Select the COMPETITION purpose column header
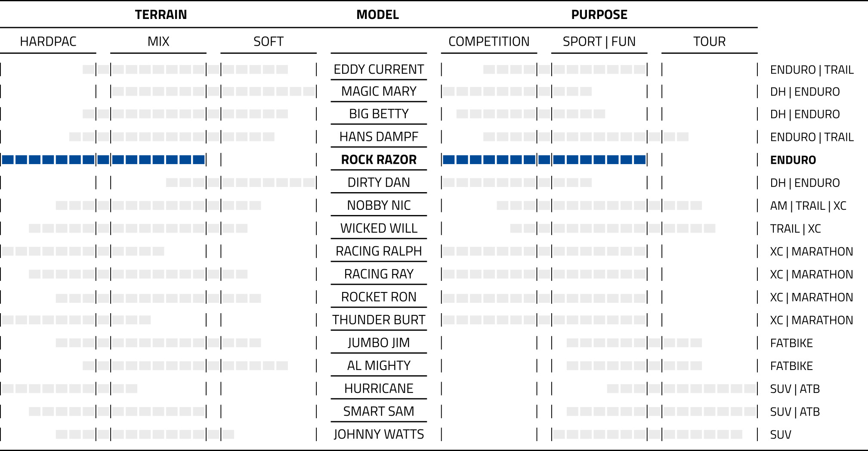The width and height of the screenshot is (868, 451). [x=489, y=41]
